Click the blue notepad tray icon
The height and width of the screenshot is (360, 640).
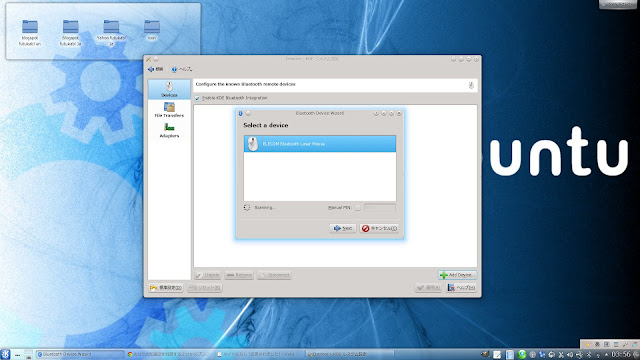pyautogui.click(x=510, y=355)
